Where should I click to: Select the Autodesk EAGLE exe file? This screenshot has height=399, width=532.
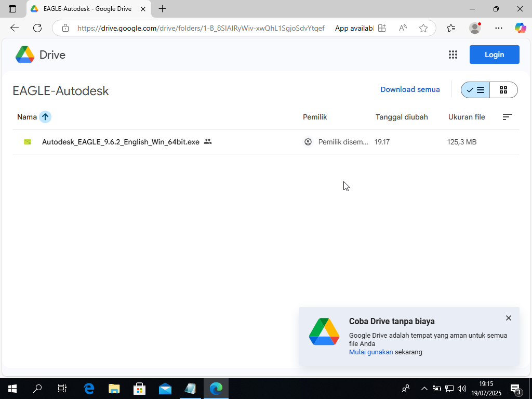click(121, 142)
